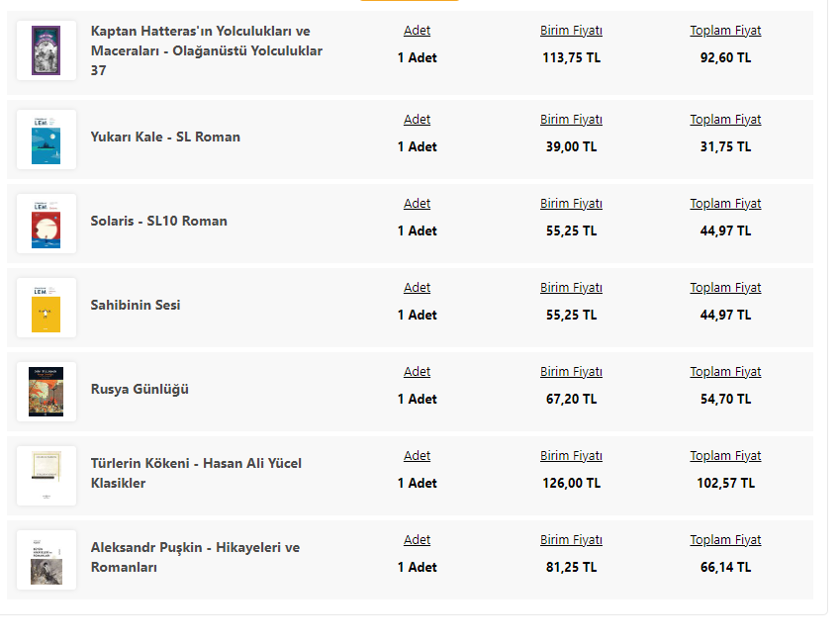The image size is (840, 643).
Task: Click the Adet header in the Solaris row
Action: (x=417, y=204)
